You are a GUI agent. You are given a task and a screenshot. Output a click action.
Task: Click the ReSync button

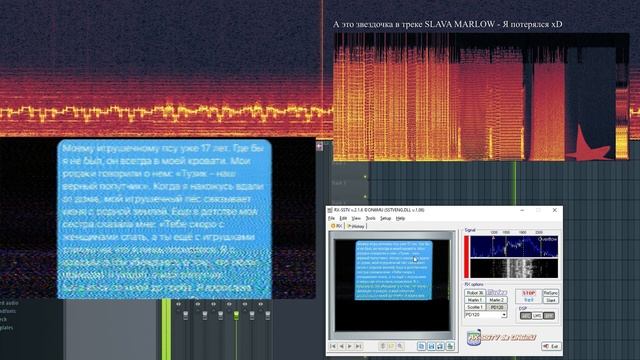550,293
